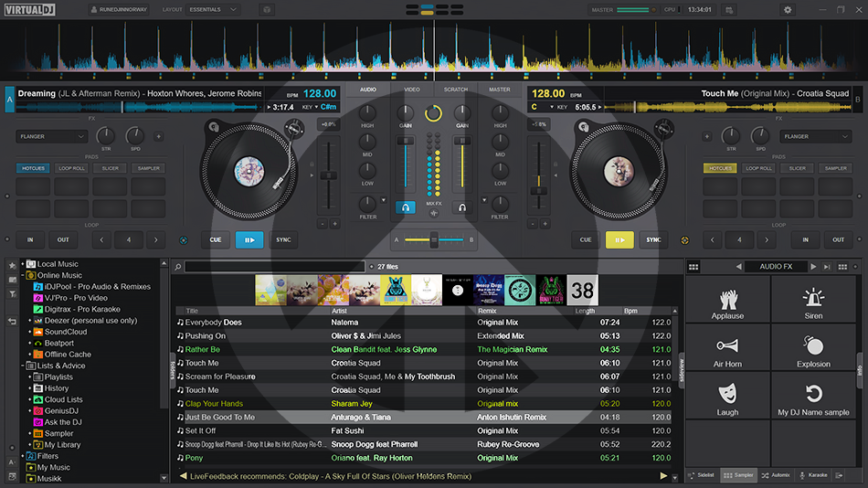This screenshot has width=868, height=488.
Task: Click the left deck loop IN button
Action: point(30,240)
